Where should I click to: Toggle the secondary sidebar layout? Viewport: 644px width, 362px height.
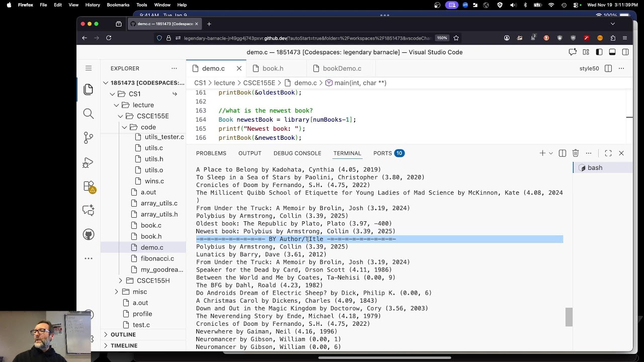click(x=625, y=52)
